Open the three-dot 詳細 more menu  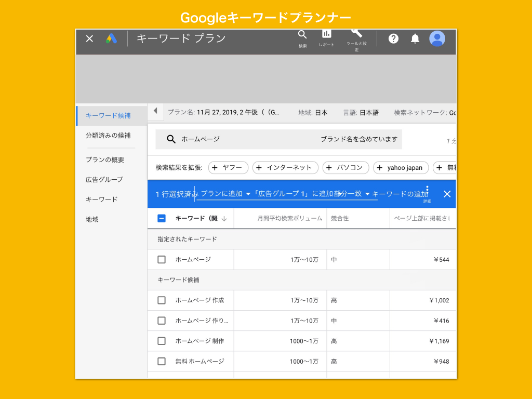click(427, 193)
